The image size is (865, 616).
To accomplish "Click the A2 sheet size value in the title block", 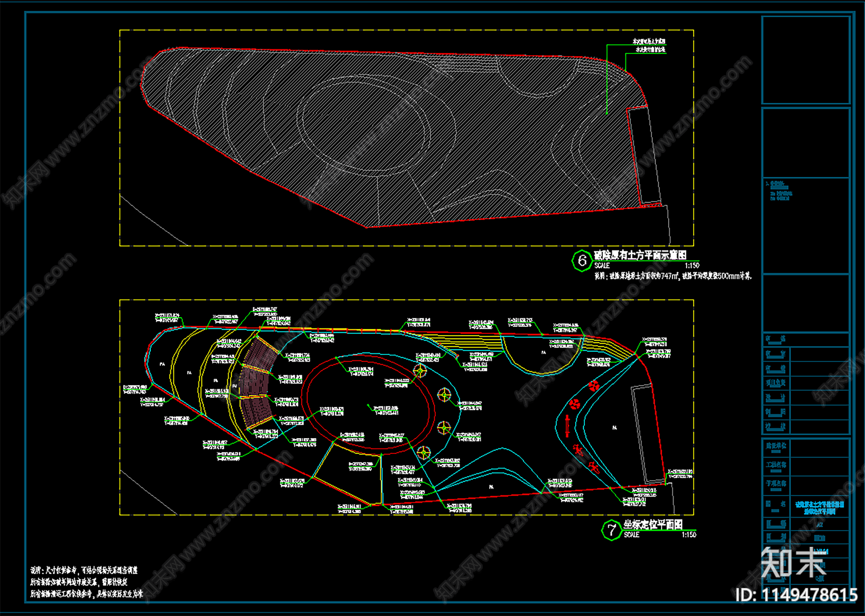I will click(820, 525).
